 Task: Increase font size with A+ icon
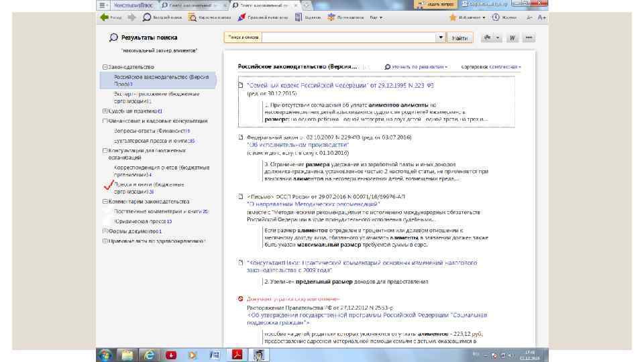542,17
